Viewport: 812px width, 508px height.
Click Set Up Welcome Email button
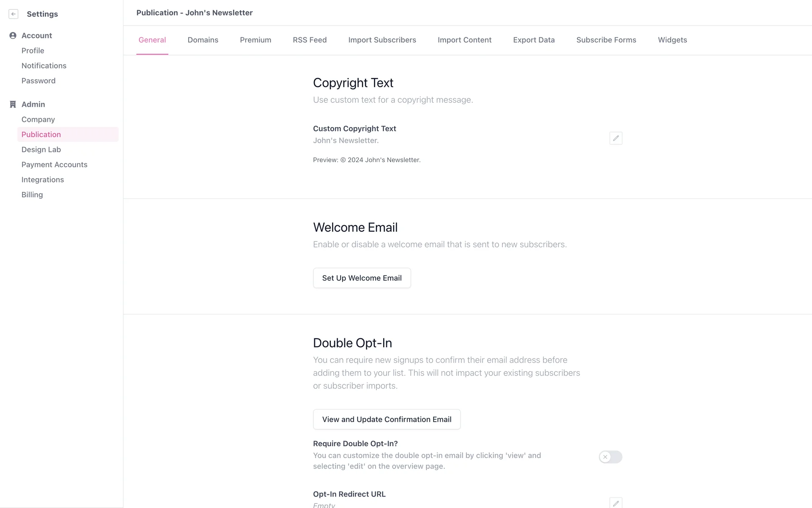tap(362, 278)
